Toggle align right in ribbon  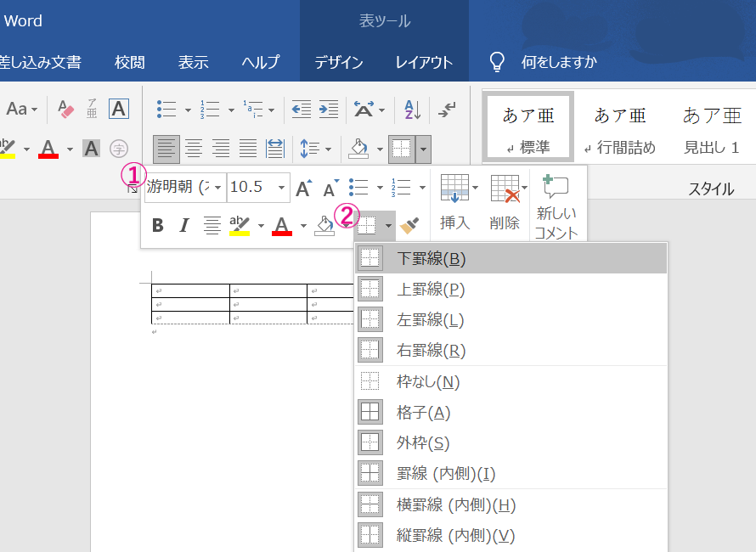(221, 149)
